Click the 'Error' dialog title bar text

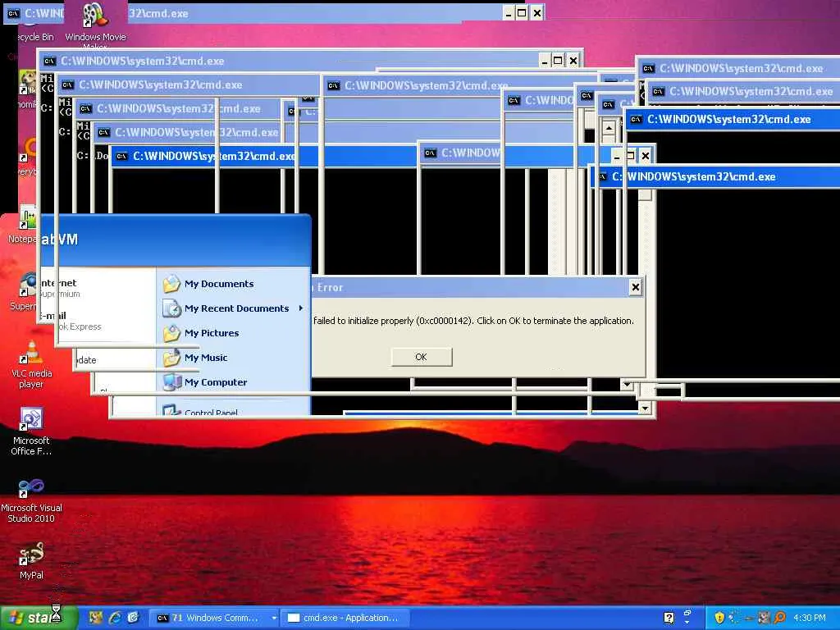pos(330,287)
